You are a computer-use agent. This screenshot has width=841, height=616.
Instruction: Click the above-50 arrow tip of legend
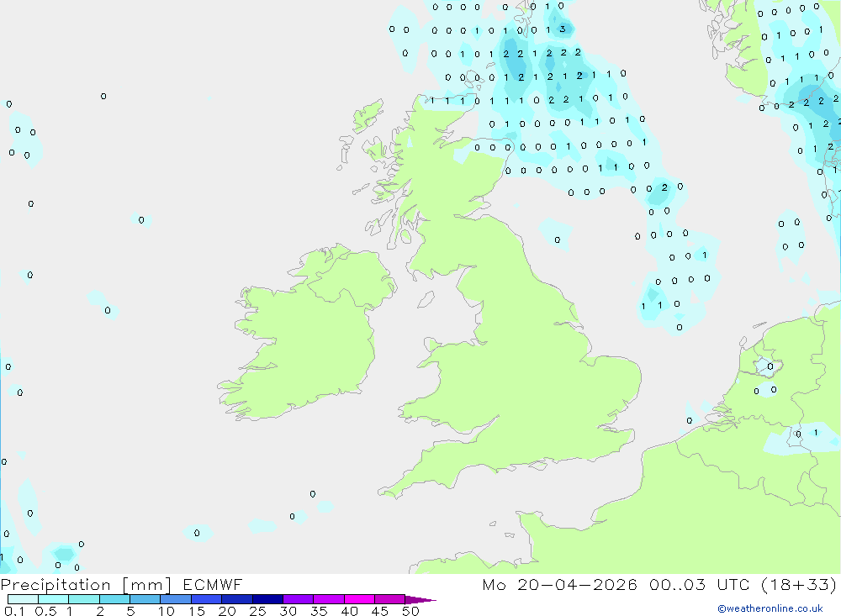[420, 599]
